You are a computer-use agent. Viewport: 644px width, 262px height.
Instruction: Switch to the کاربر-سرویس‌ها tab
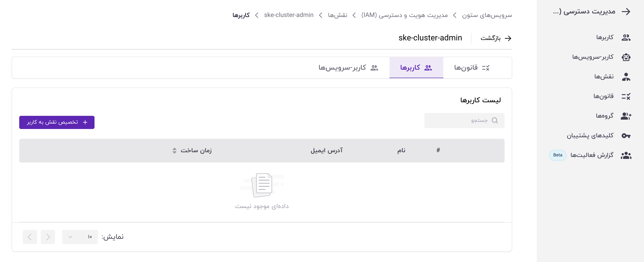(x=348, y=68)
